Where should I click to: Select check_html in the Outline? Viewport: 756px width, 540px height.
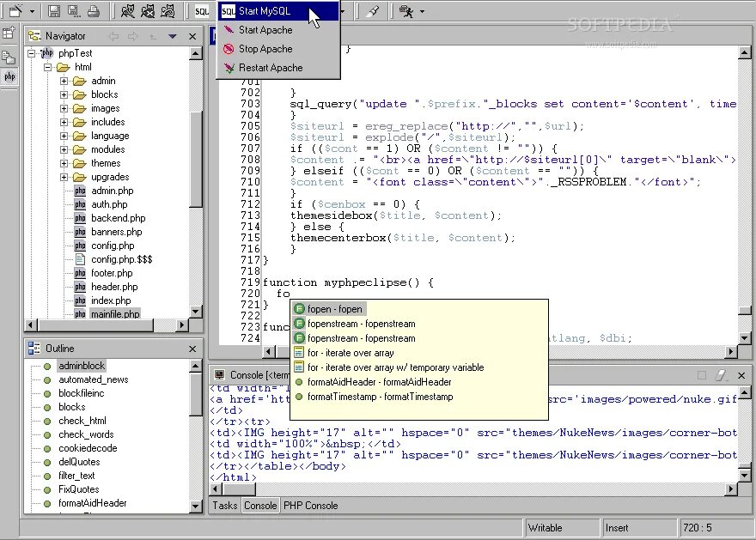point(82,421)
